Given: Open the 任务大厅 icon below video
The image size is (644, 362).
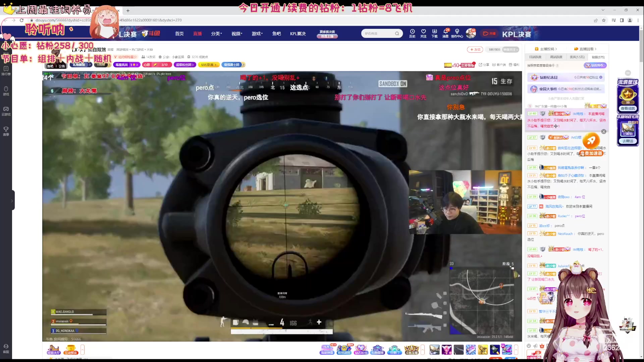Looking at the screenshot, I should tap(53, 350).
